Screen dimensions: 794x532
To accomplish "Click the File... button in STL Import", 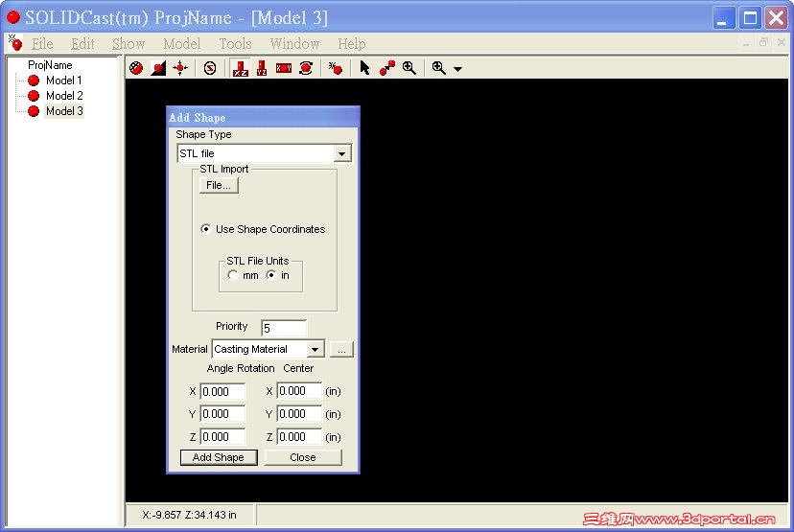I will pos(219,185).
